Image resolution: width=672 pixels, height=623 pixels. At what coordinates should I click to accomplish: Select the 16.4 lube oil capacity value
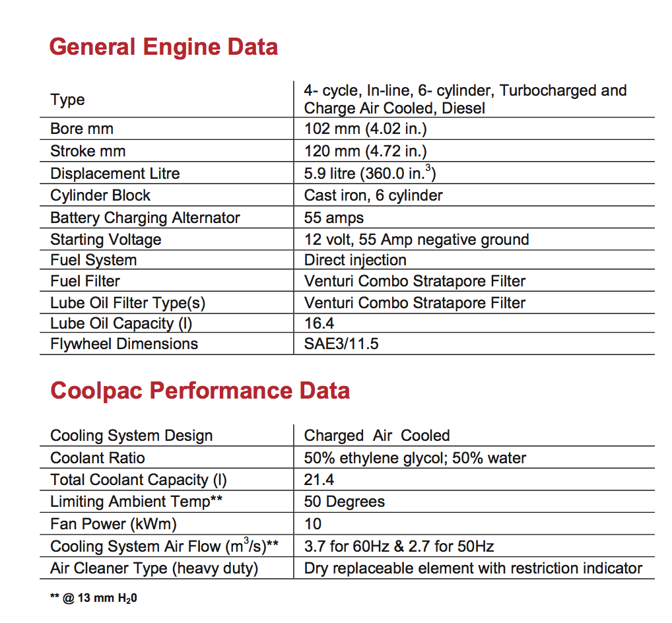click(319, 323)
